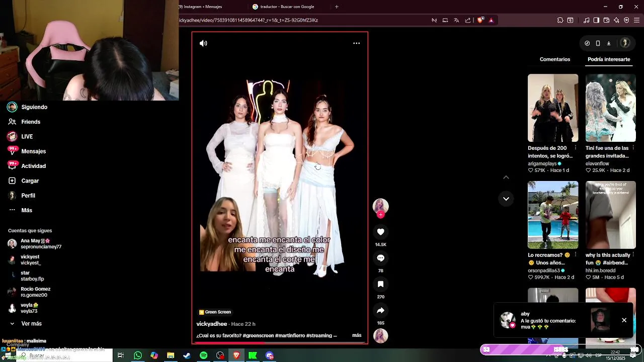Open the creator avatar beside the video

(x=380, y=206)
